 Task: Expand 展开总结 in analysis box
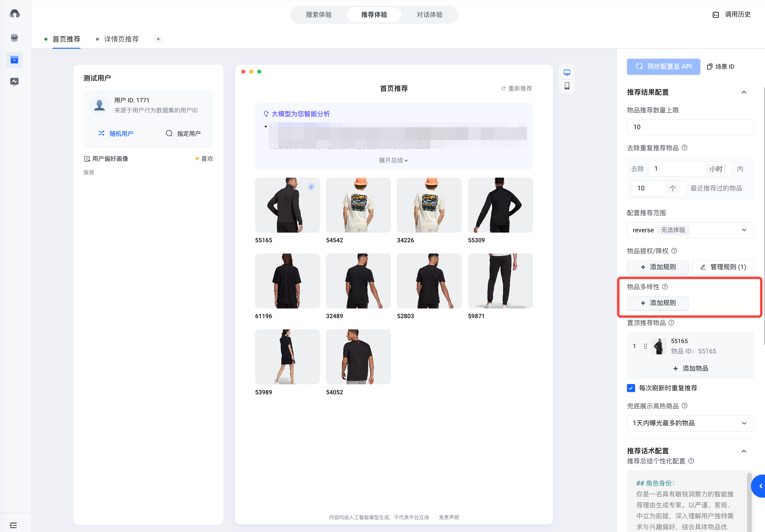pyautogui.click(x=393, y=160)
